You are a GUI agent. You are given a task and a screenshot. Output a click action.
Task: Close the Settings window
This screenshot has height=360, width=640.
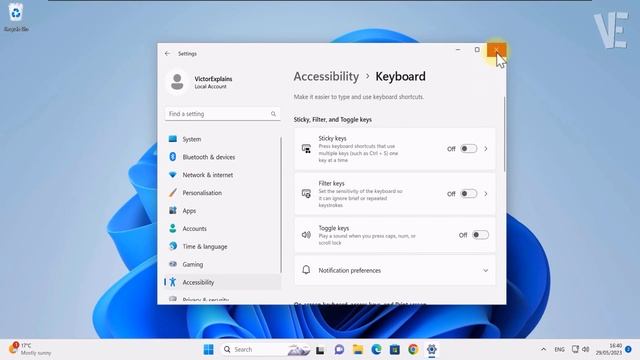coord(496,50)
